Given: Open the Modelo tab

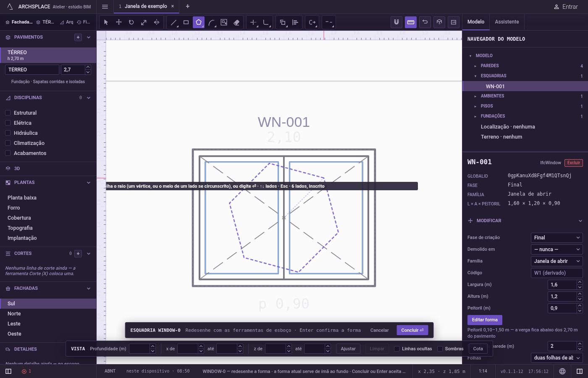Looking at the screenshot, I should coord(476,22).
